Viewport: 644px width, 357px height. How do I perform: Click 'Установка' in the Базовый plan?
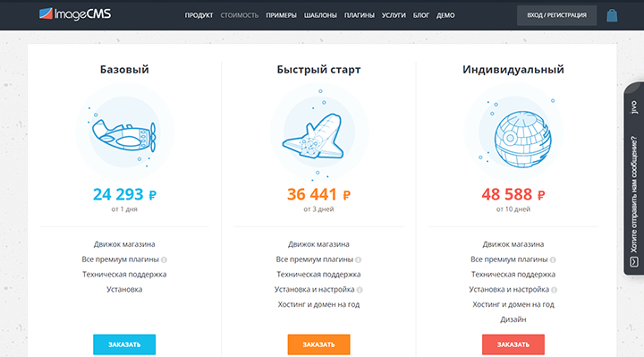(x=124, y=289)
